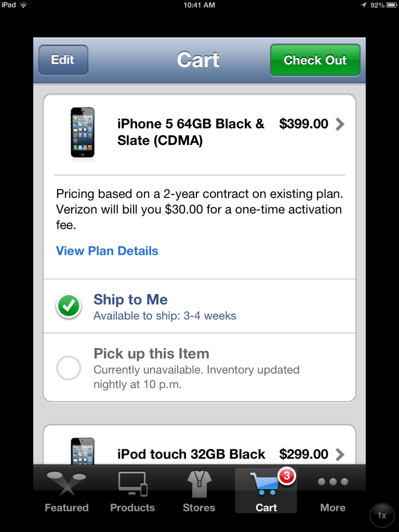The width and height of the screenshot is (399, 532).
Task: Tap the green checkmark for shipping
Action: click(x=69, y=306)
